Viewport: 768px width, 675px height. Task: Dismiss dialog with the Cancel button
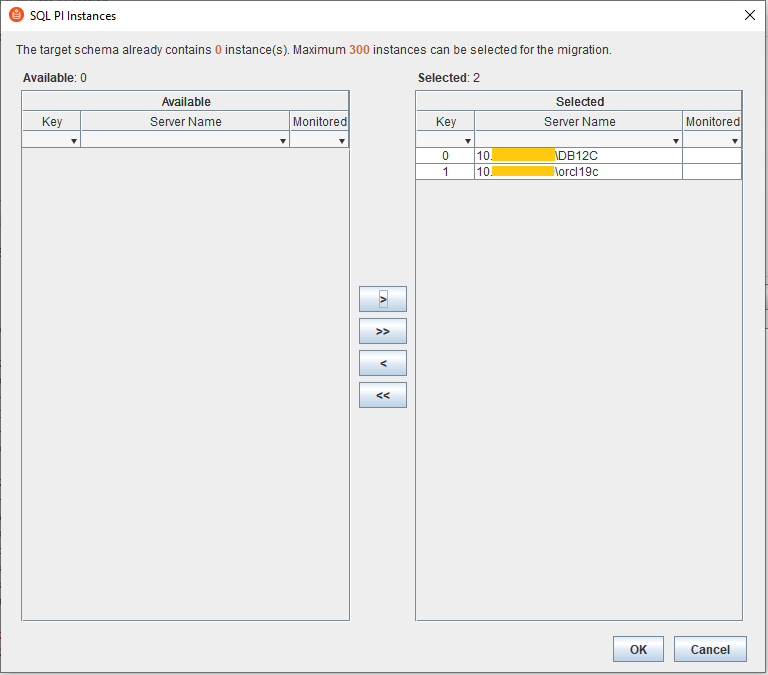pos(710,649)
